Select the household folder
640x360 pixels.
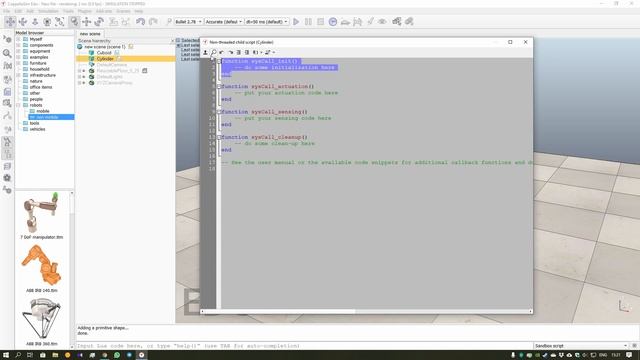pyautogui.click(x=39, y=69)
